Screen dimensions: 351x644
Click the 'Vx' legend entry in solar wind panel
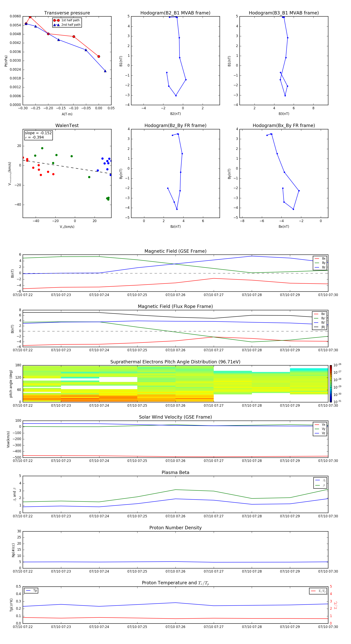tap(320, 424)
